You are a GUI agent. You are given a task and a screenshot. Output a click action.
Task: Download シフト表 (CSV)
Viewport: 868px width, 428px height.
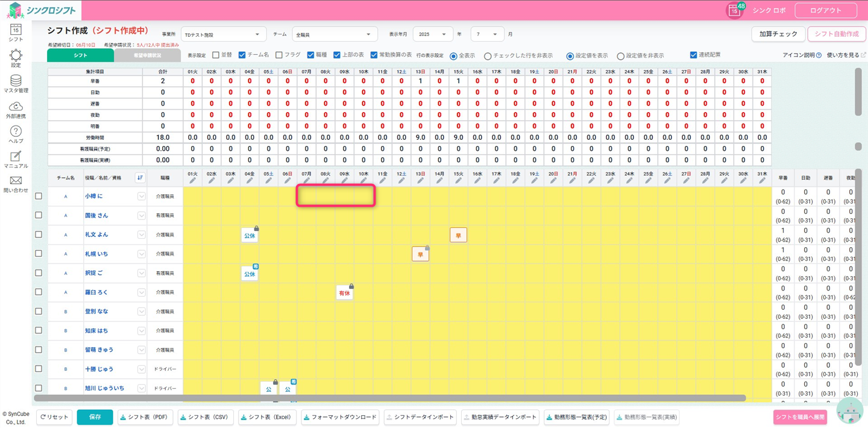pos(206,417)
